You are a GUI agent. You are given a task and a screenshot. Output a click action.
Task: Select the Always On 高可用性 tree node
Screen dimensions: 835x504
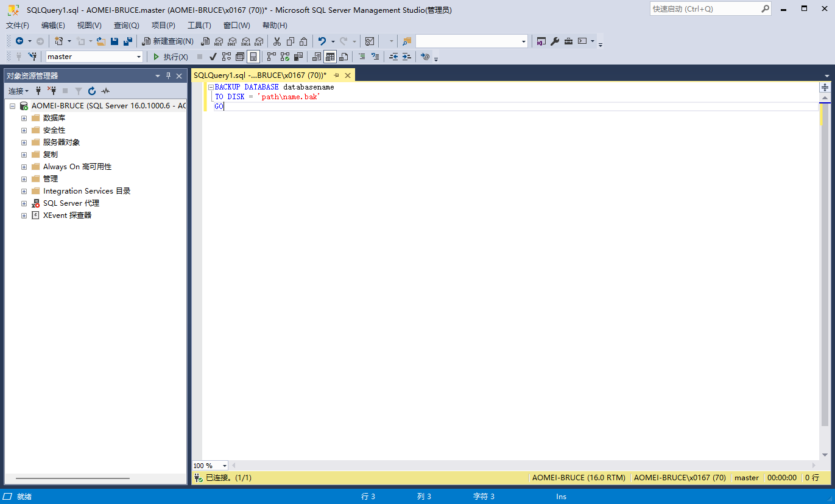[x=77, y=167]
